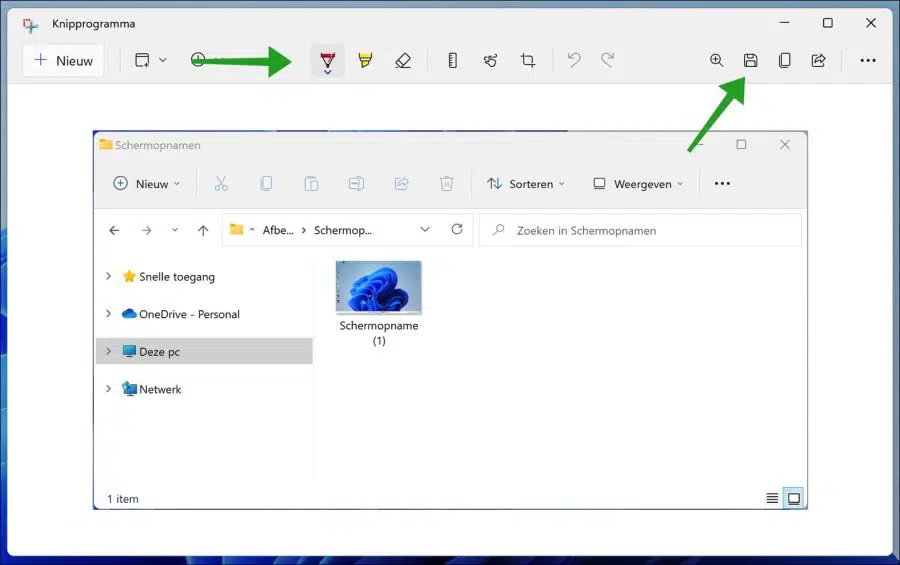Click the delay timer clock icon
Screen dimensions: 900x565
(x=198, y=60)
